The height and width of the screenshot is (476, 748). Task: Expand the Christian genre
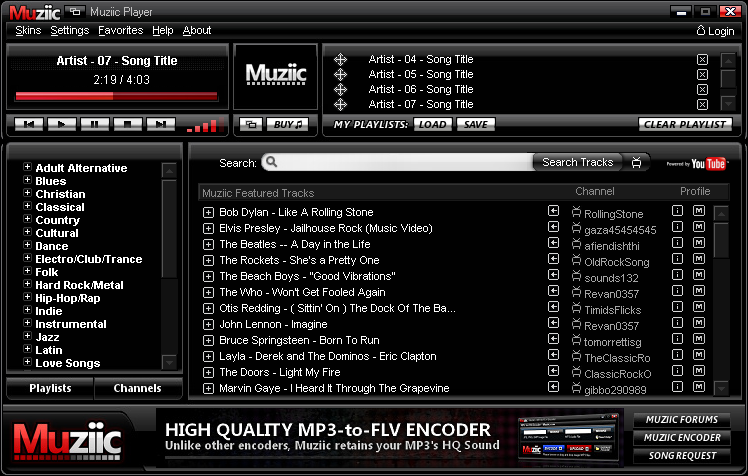pos(27,193)
